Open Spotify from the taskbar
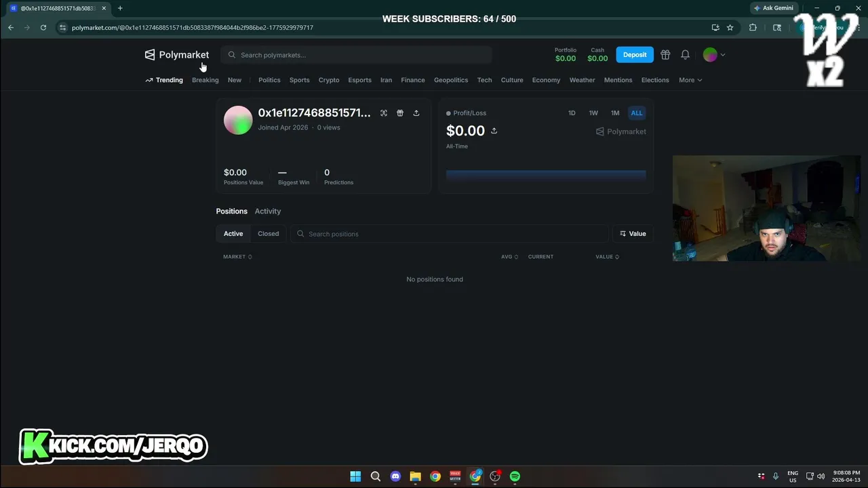868x488 pixels. tap(515, 476)
